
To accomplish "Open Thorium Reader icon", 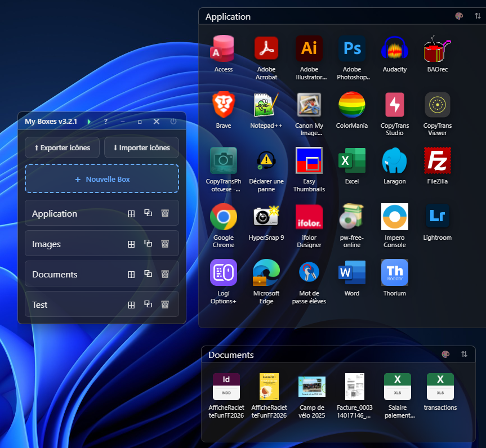I will (x=395, y=272).
